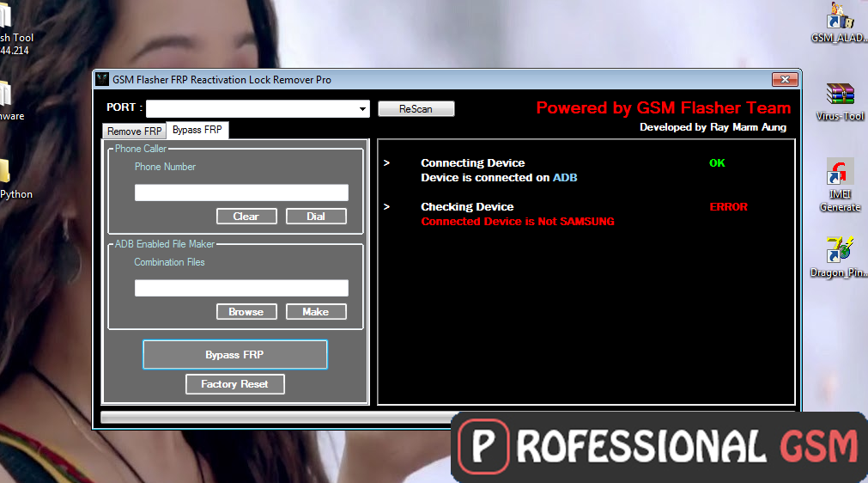
Task: Open the GSM_ALAD desktop shortcut
Action: [840, 22]
